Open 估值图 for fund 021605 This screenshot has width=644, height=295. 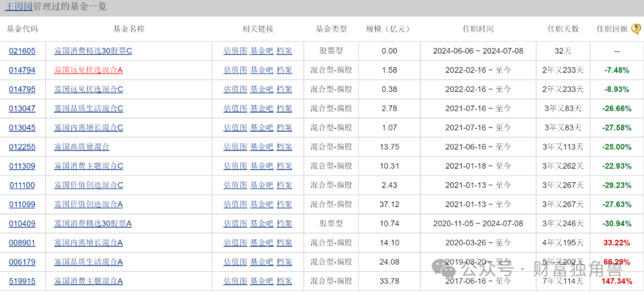(236, 51)
